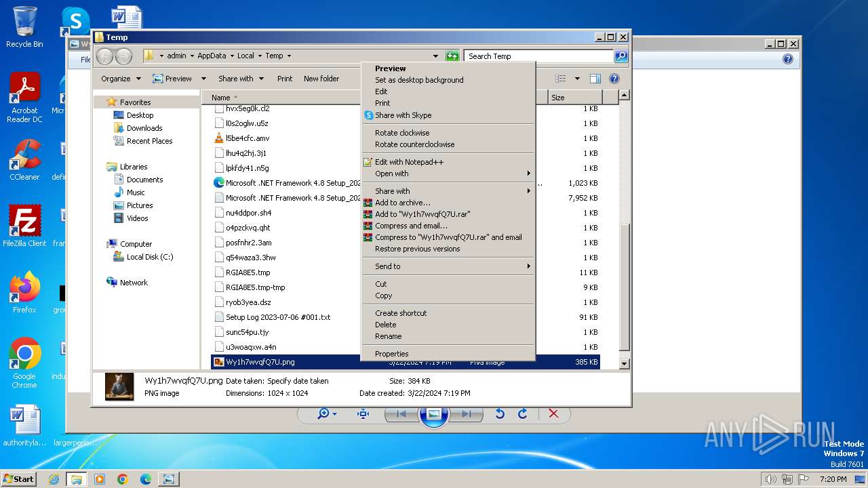Viewport: 868px width, 488px height.
Task: Click the Explorer help question mark icon
Action: (x=614, y=79)
